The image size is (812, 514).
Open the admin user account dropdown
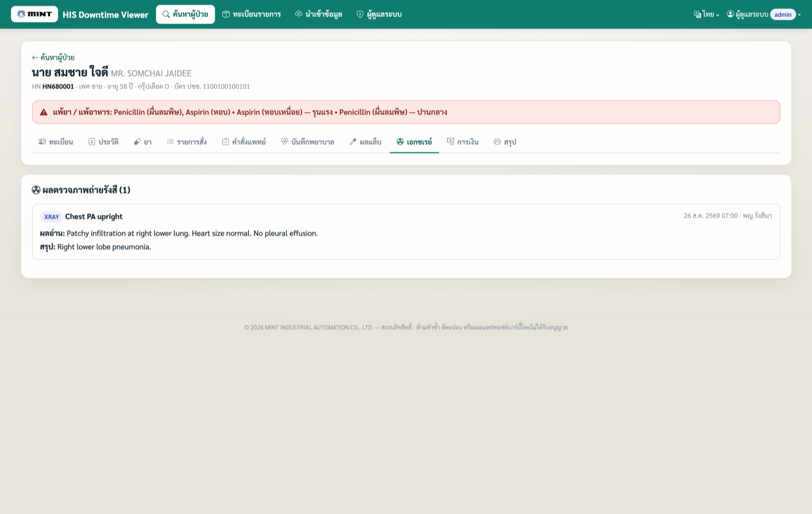click(763, 15)
